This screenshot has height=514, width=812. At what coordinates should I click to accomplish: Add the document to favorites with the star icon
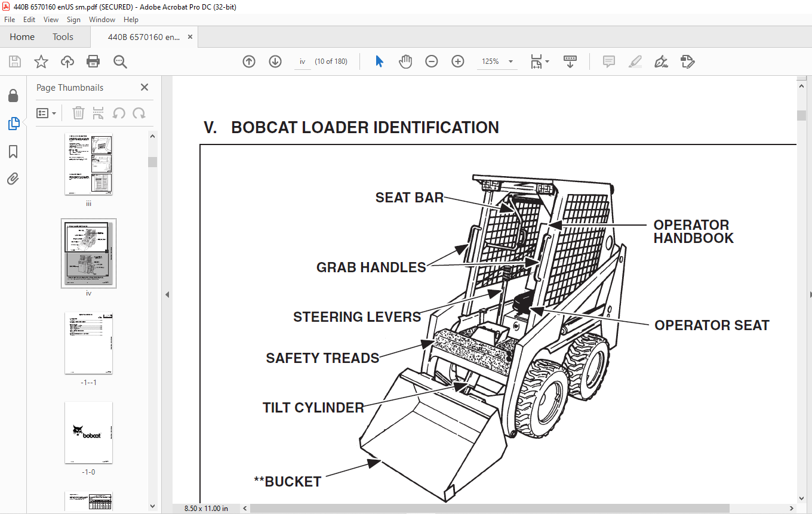(41, 61)
